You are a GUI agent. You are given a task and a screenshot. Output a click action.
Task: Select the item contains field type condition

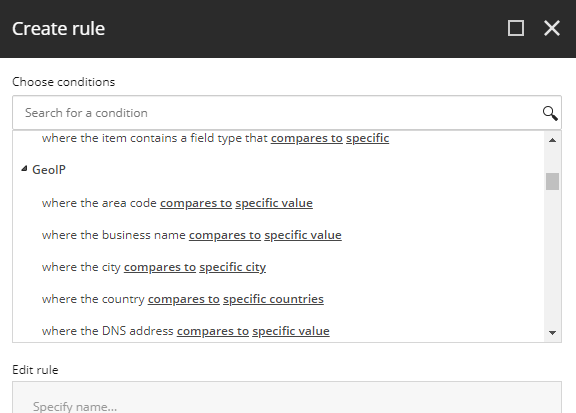[215, 138]
